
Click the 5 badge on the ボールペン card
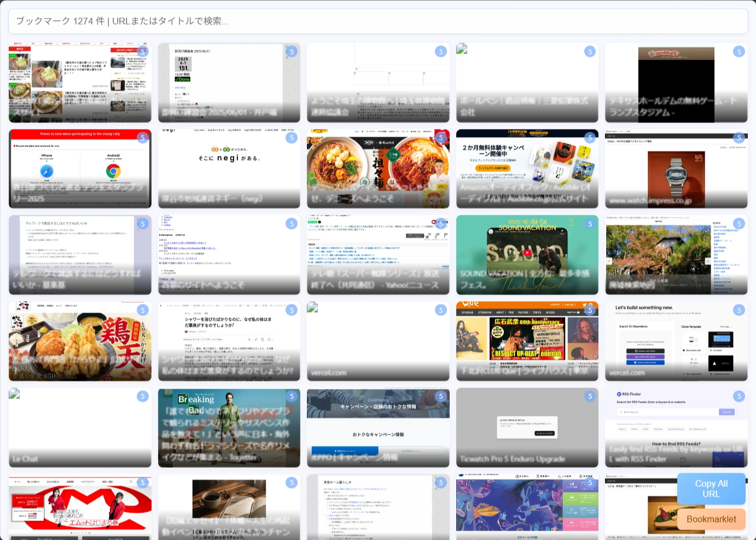point(590,51)
